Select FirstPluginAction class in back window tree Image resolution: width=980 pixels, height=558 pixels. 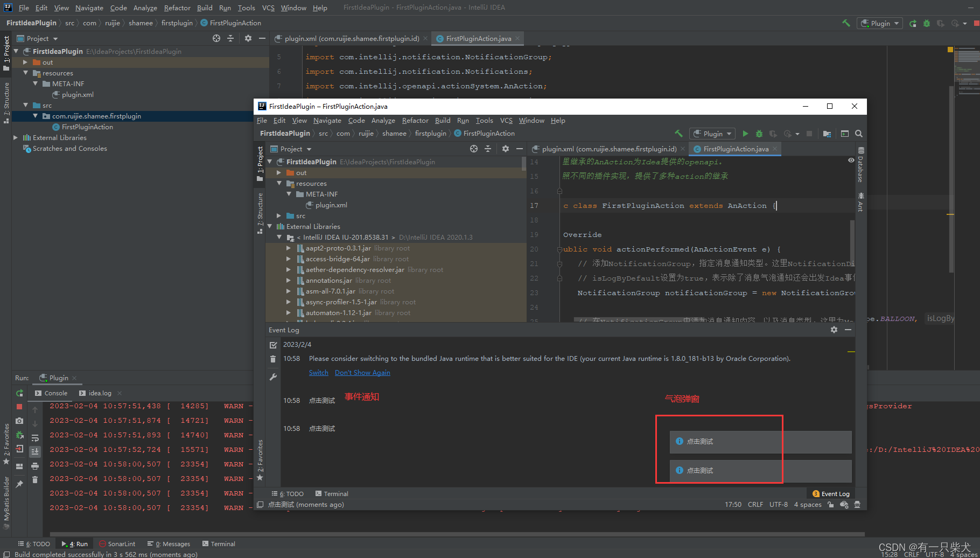[87, 127]
